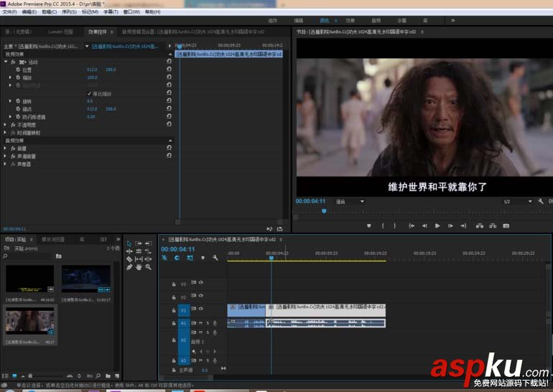
Task: Open timeline display settings wrench
Action: point(215,258)
